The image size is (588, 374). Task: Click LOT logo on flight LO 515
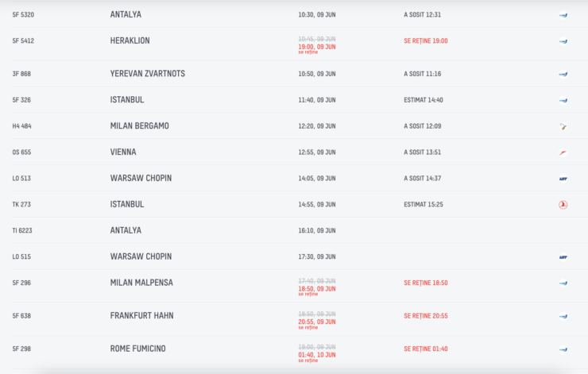563,257
